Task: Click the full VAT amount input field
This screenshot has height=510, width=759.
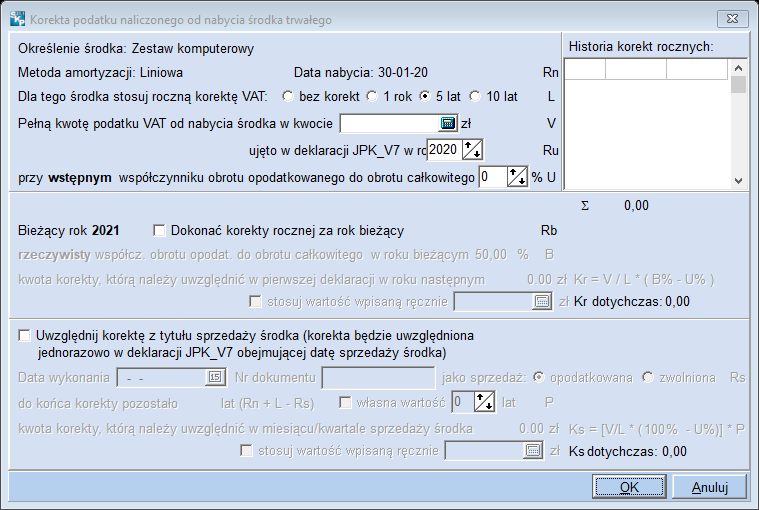Action: [390, 123]
